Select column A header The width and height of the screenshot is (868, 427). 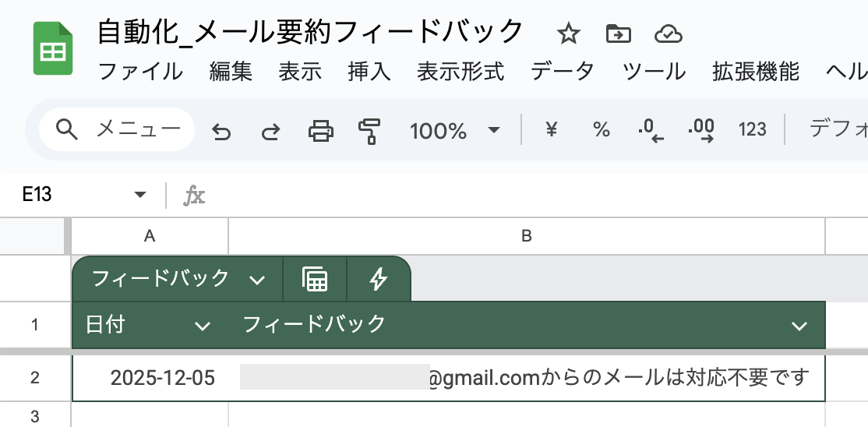tap(150, 236)
